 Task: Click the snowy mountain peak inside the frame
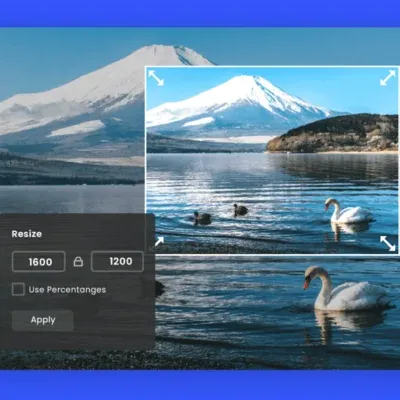[x=247, y=81]
